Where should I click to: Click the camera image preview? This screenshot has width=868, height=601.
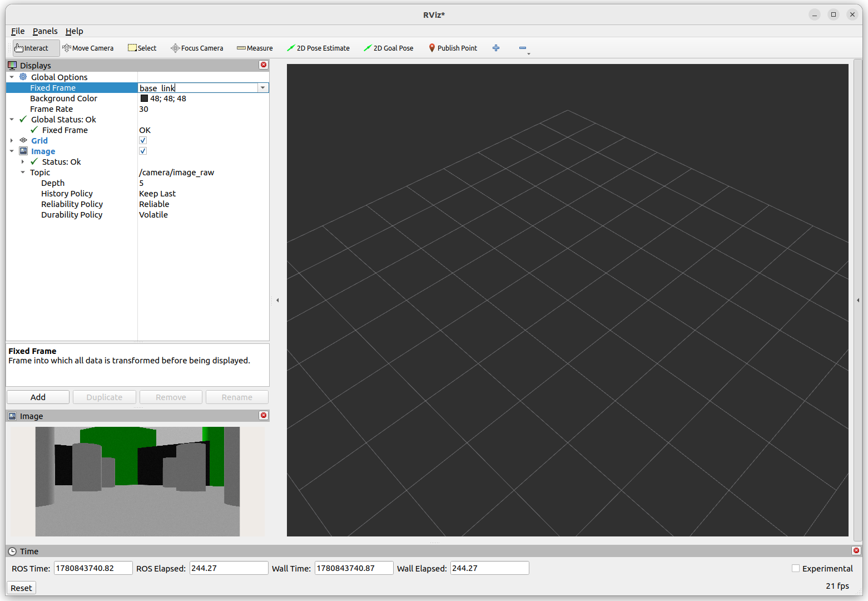[137, 481]
